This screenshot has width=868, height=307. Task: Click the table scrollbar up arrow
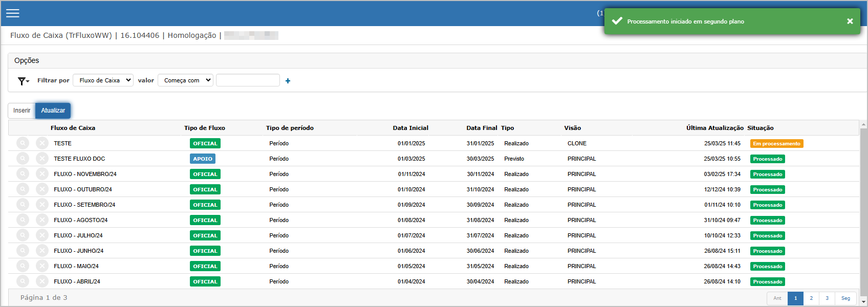tap(864, 124)
